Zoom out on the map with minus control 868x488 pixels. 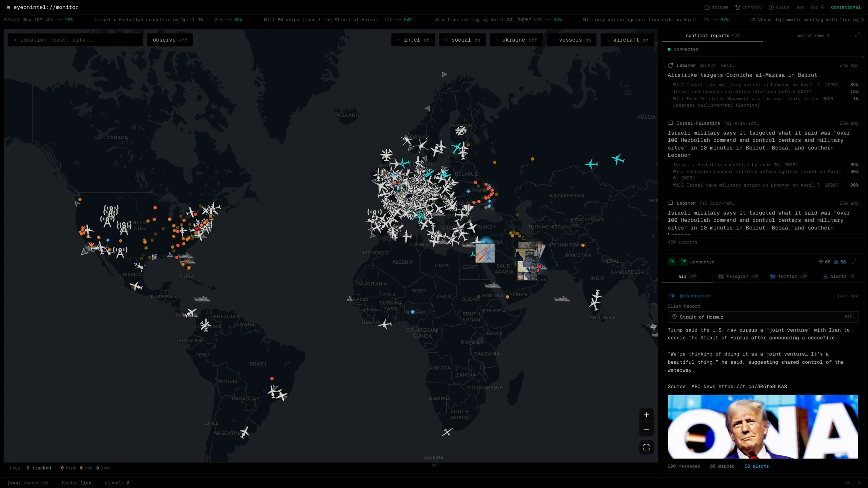(x=647, y=429)
